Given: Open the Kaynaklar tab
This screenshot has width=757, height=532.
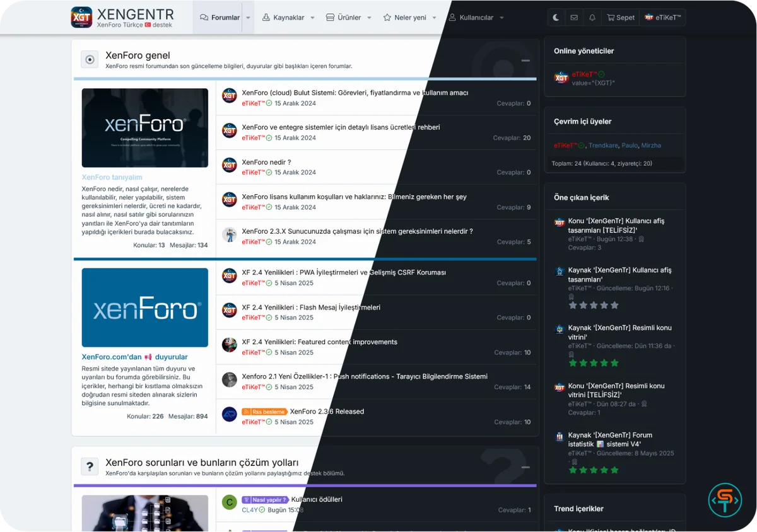Looking at the screenshot, I should point(283,18).
